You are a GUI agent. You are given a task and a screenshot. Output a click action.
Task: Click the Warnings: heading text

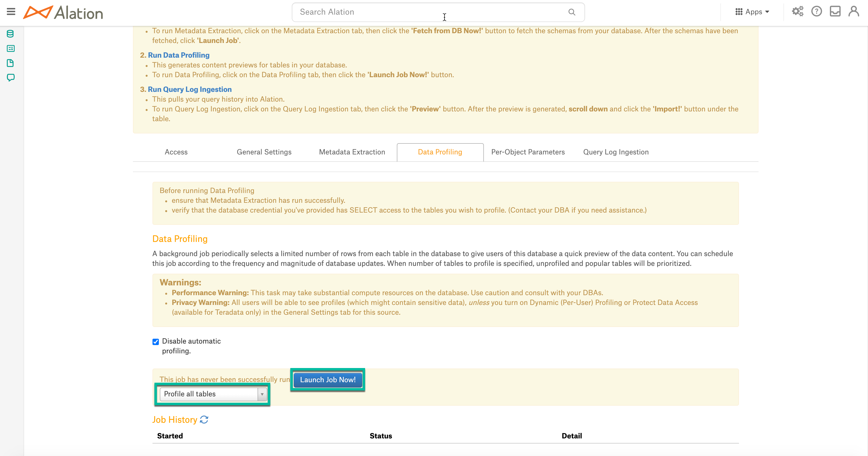click(x=180, y=282)
